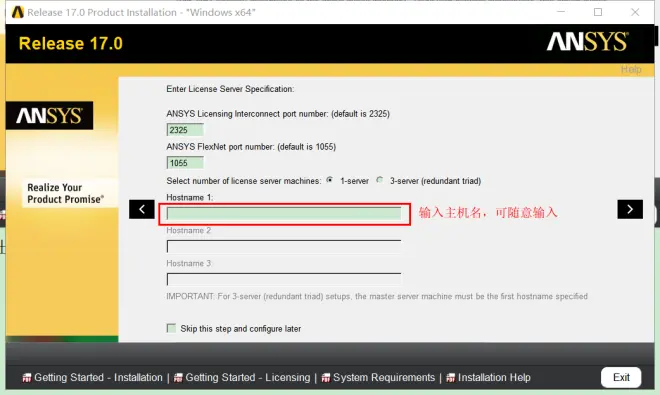660x395 pixels.
Task: Click the Exit button
Action: [x=621, y=377]
